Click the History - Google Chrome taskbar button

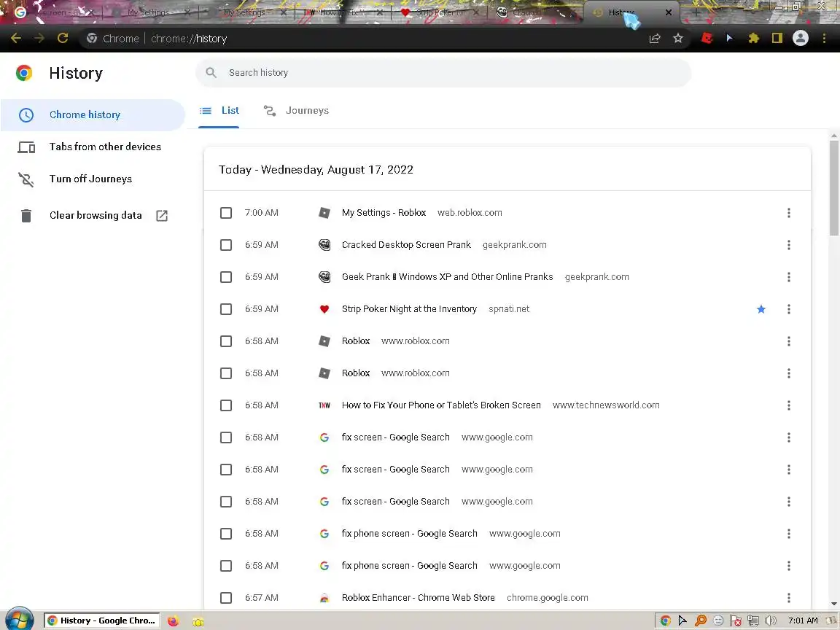(x=102, y=621)
